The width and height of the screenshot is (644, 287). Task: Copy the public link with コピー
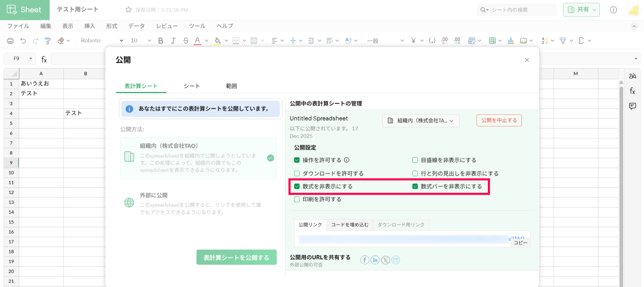[x=520, y=243]
